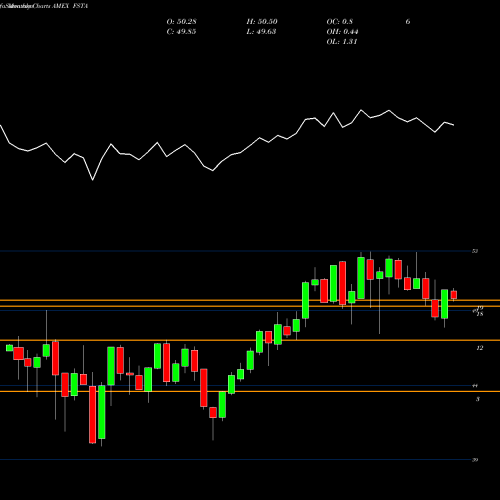Click the 39 price axis label
The image size is (500, 500).
[475, 460]
